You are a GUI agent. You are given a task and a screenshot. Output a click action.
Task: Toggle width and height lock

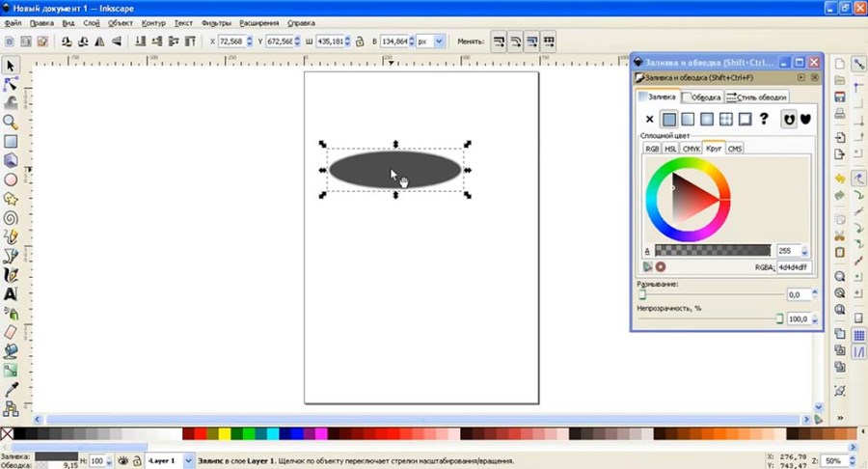coord(360,41)
